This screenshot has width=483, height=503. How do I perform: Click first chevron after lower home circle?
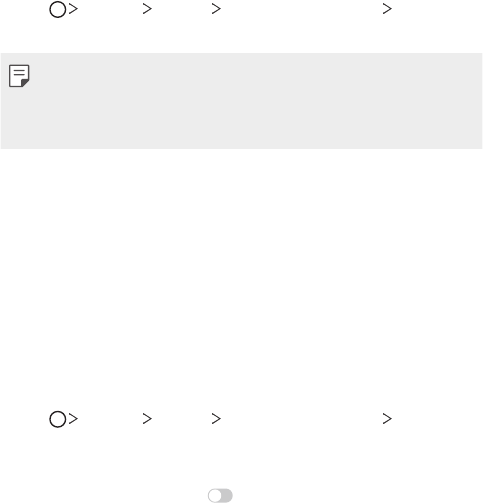click(x=73, y=419)
